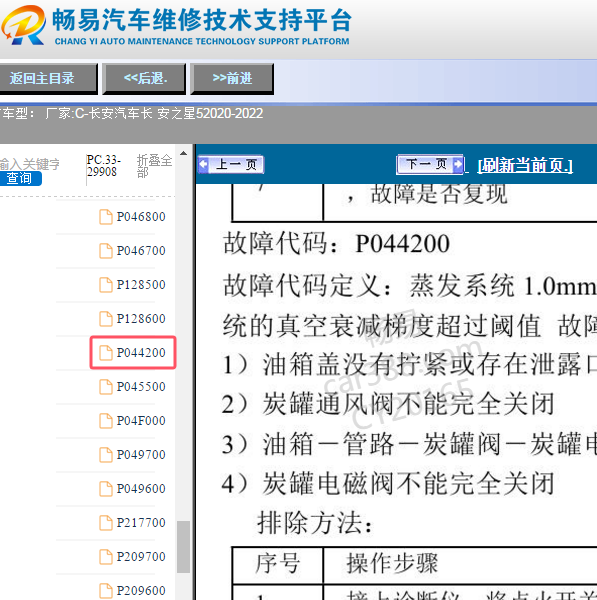The image size is (597, 600).
Task: Open P04F000 in the fault code list
Action: pyautogui.click(x=141, y=421)
